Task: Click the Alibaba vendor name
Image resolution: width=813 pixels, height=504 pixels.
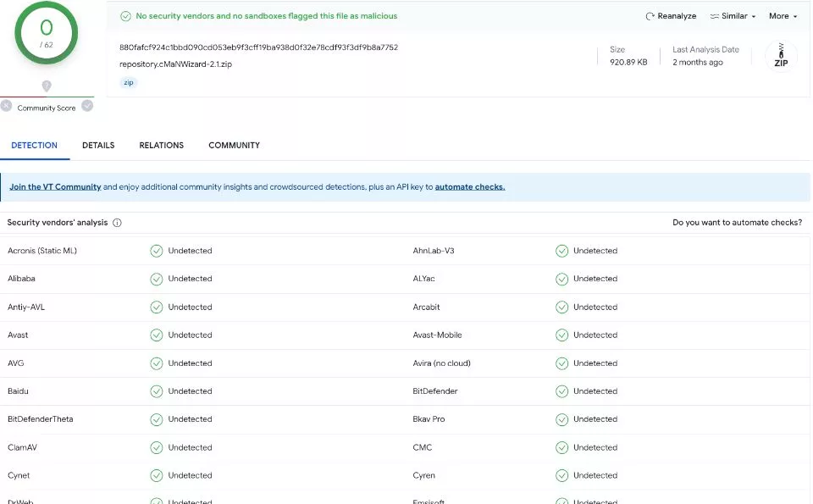Action: click(21, 279)
